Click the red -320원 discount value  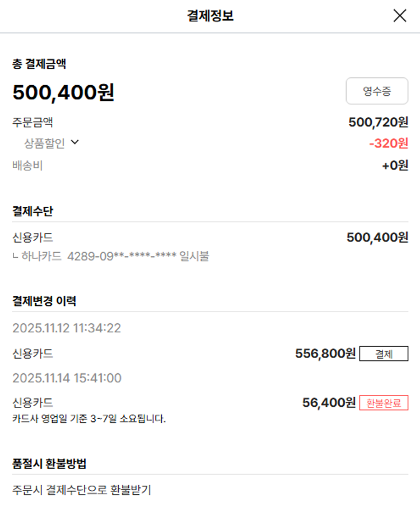tap(389, 143)
